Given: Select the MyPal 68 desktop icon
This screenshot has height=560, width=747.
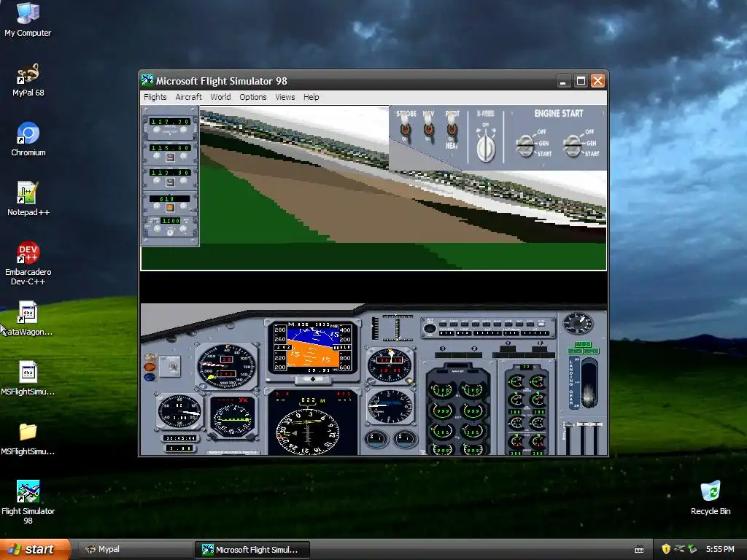Looking at the screenshot, I should pos(28,79).
